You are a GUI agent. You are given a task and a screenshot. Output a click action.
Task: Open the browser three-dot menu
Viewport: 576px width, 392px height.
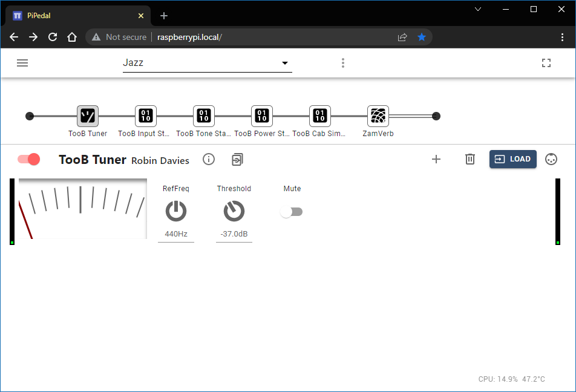562,37
